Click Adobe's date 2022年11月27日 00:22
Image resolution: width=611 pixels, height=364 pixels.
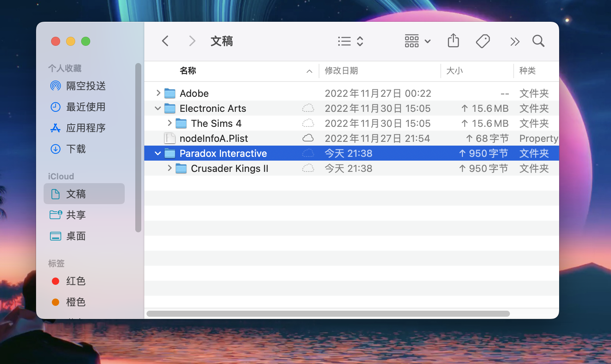pyautogui.click(x=378, y=93)
